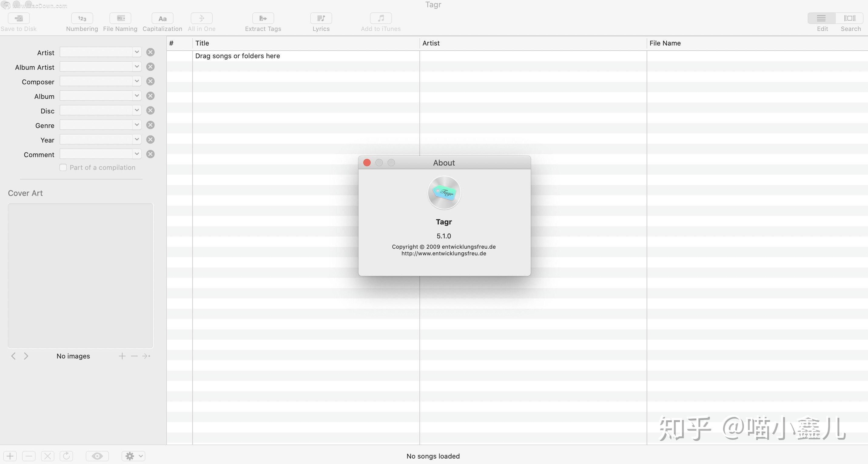Open the Capitalization tool

click(163, 18)
